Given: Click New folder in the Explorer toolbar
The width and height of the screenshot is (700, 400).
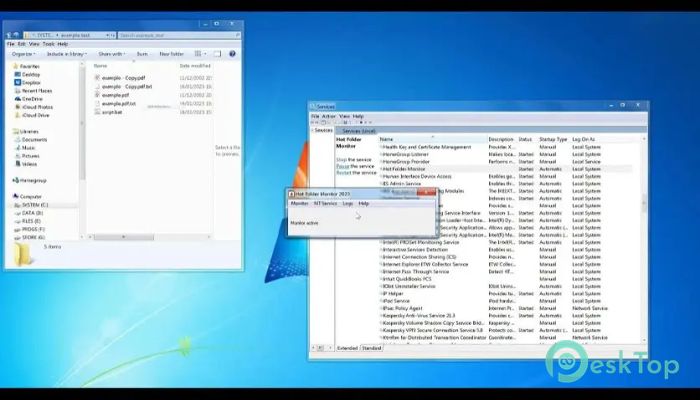Looking at the screenshot, I should click(x=171, y=54).
